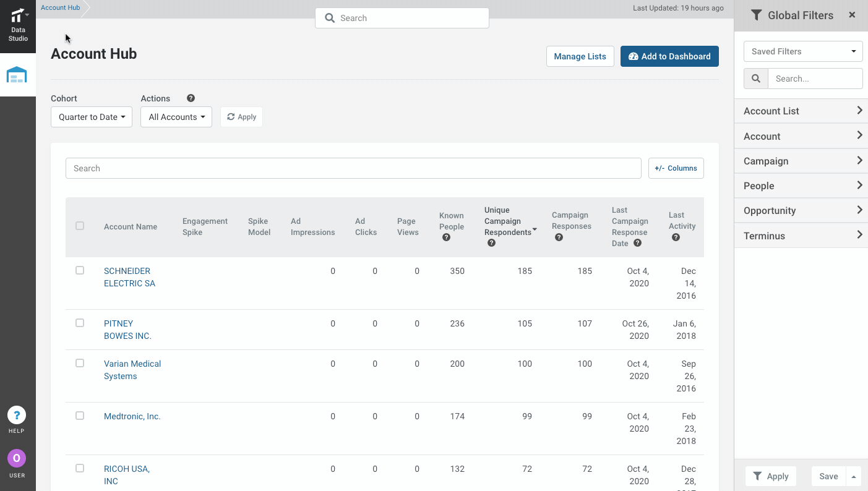Open RICOH USA, INC account
Image resolution: width=868 pixels, height=491 pixels.
127,475
